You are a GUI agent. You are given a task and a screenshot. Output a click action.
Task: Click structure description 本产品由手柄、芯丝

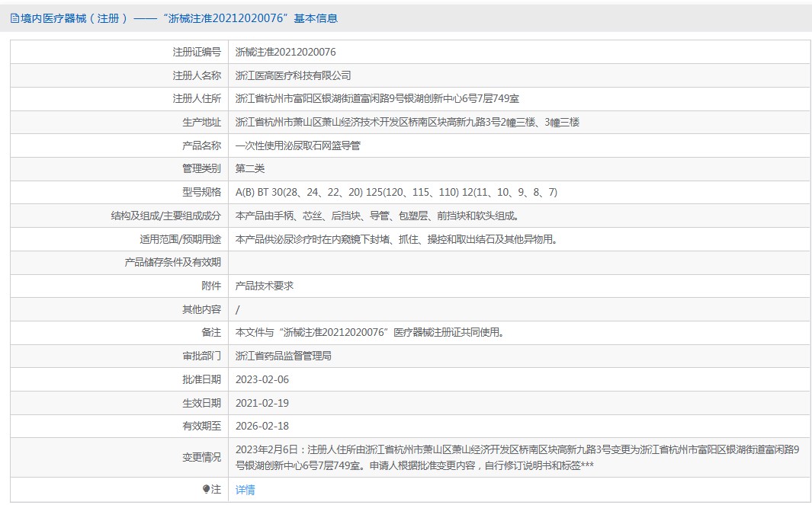377,216
